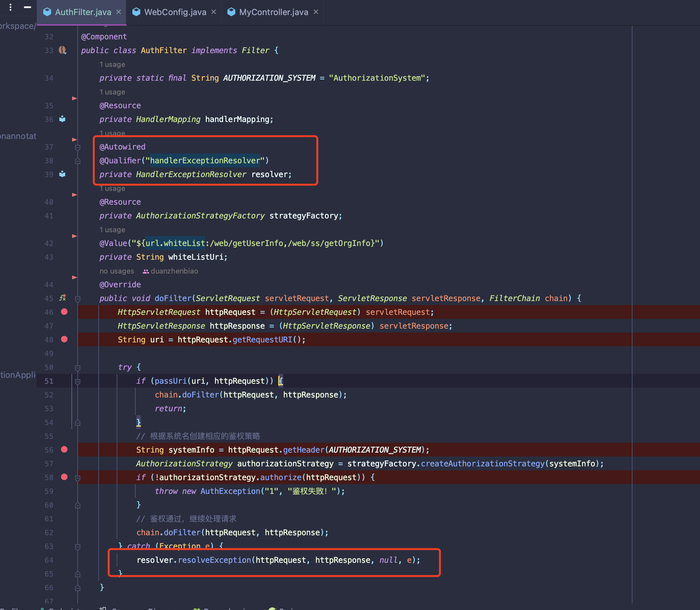Viewport: 700px width, 610px height.
Task: Click the MyController.java tab file icon
Action: tap(231, 12)
